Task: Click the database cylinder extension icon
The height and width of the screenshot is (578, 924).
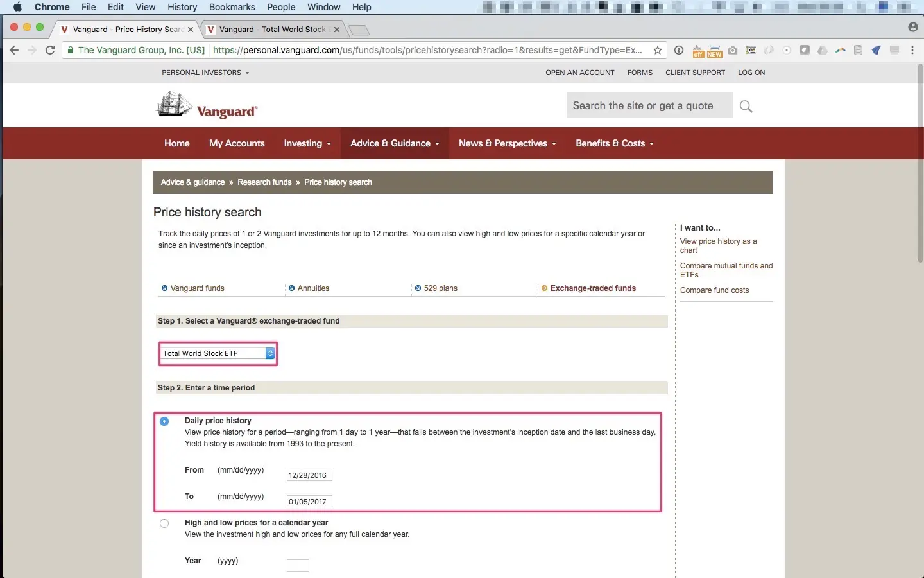Action: pyautogui.click(x=858, y=50)
